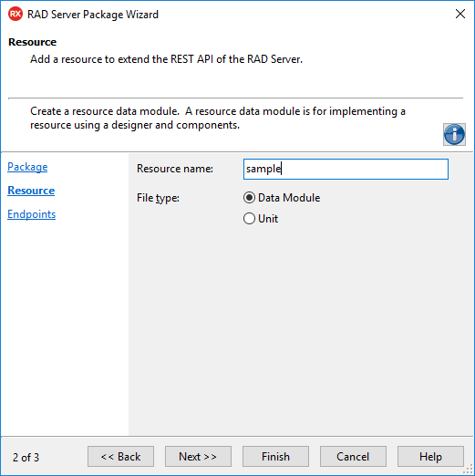Click the 'File type:' label
This screenshot has height=476, width=475.
coord(158,198)
